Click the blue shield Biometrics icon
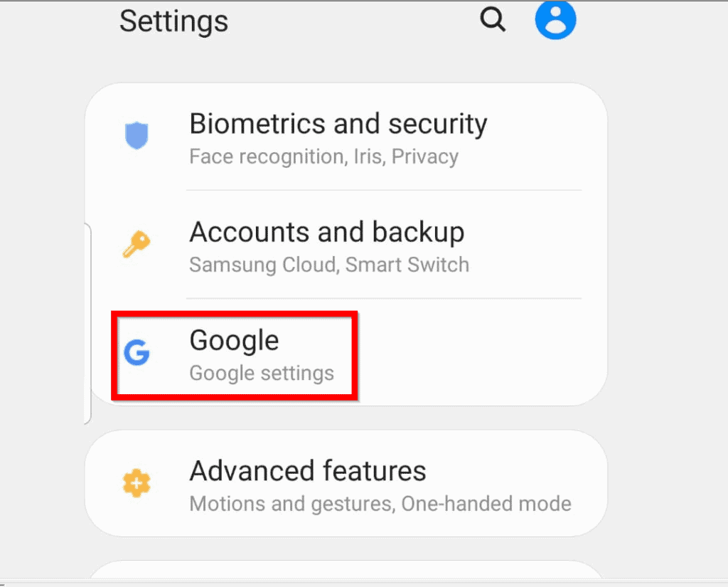Viewport: 728px width, 587px height. 136,135
